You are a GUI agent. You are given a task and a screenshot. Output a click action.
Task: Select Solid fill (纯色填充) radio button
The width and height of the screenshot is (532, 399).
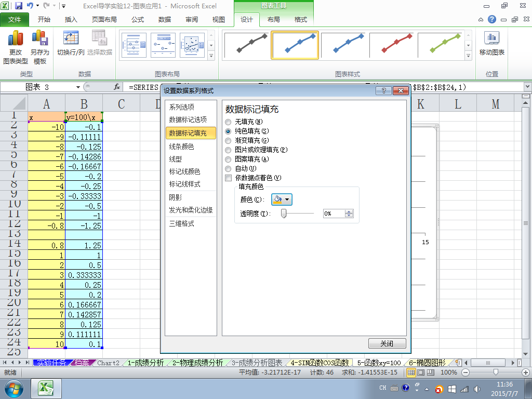(x=229, y=131)
